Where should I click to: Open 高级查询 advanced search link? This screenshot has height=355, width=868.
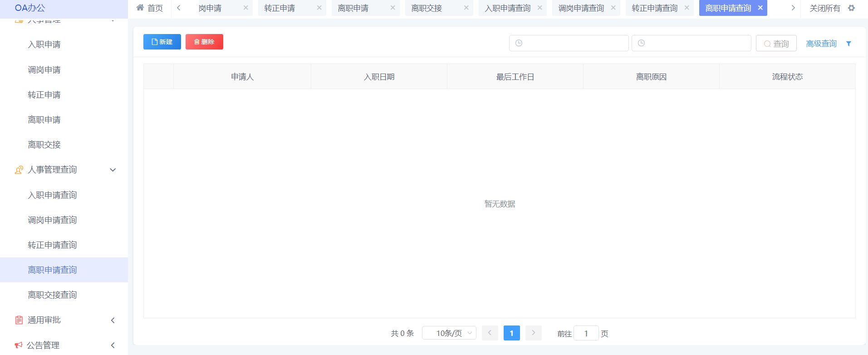coord(821,44)
